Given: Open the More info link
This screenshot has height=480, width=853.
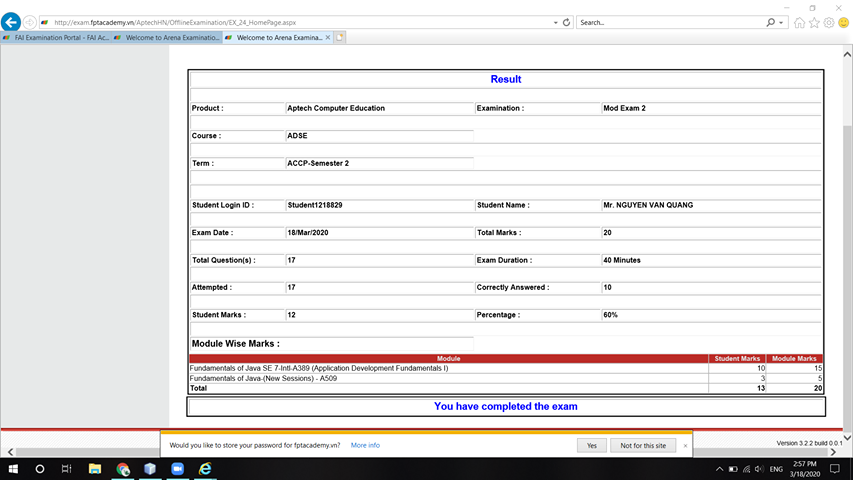Looking at the screenshot, I should (365, 445).
